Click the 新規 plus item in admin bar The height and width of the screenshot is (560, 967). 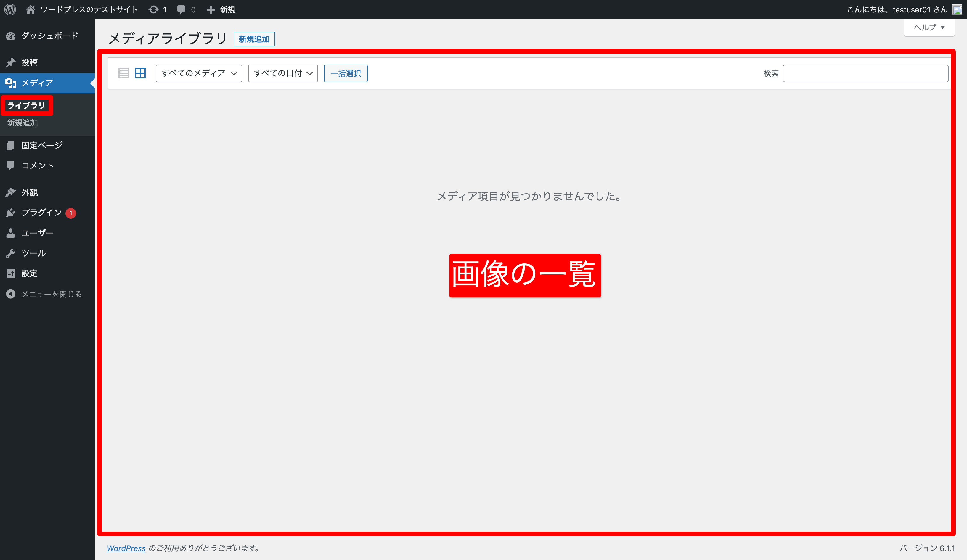click(x=221, y=9)
